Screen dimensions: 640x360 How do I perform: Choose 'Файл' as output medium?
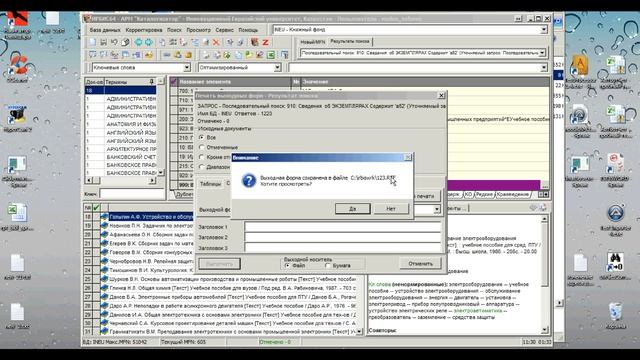(x=287, y=266)
